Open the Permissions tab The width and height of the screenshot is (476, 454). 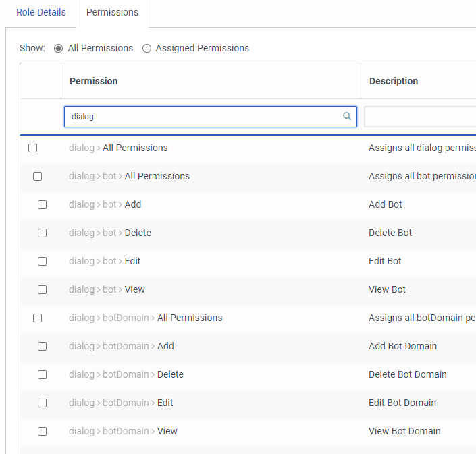coord(112,13)
